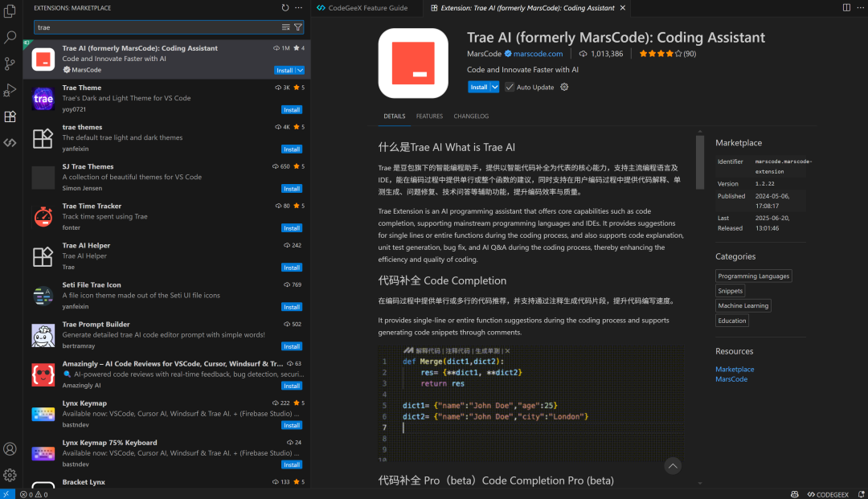The height and width of the screenshot is (499, 868).
Task: Install Seti File Trae Icon extension
Action: [x=292, y=306]
